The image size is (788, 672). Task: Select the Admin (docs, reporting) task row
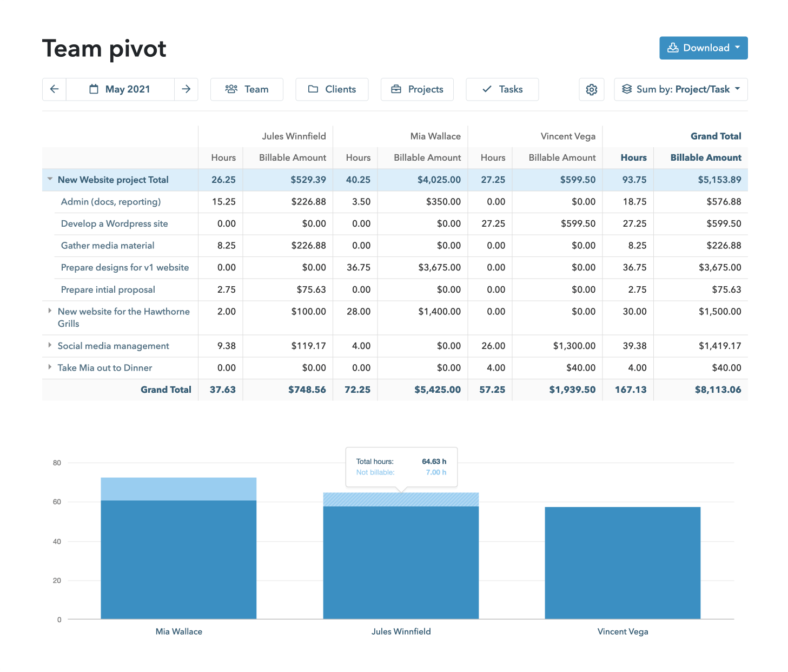(x=110, y=202)
